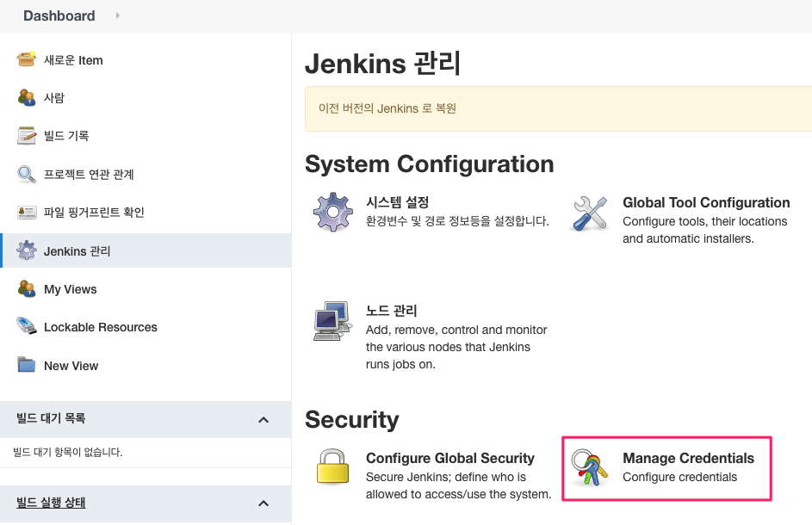The image size is (812, 525).
Task: Click the 빌드 기록 notepad icon
Action: 27,136
